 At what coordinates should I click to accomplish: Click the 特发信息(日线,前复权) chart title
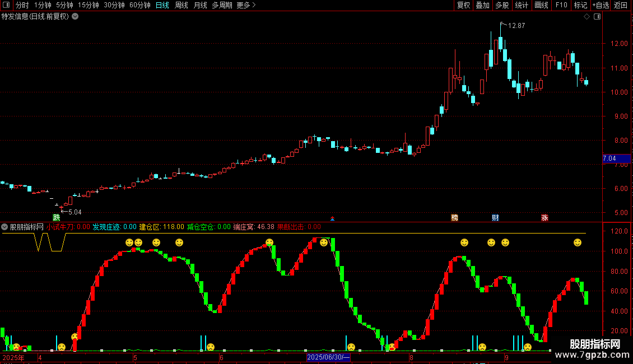[x=35, y=17]
